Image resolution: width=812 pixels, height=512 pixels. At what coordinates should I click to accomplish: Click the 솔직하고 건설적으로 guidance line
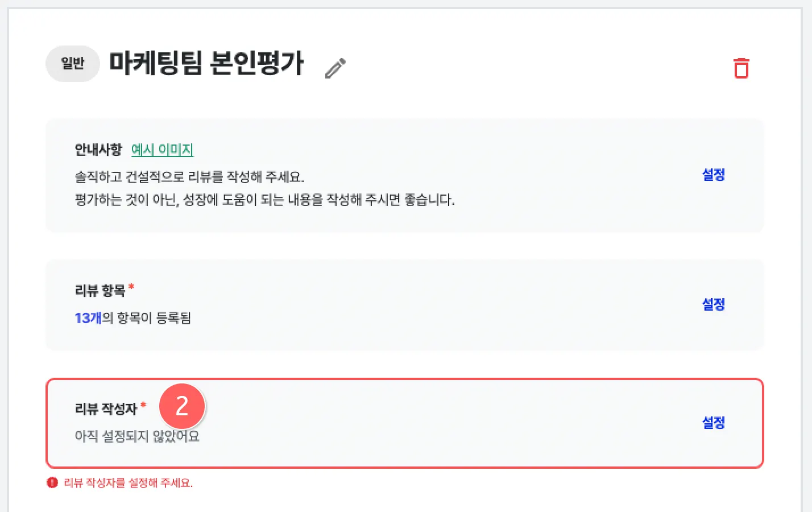[x=189, y=177]
